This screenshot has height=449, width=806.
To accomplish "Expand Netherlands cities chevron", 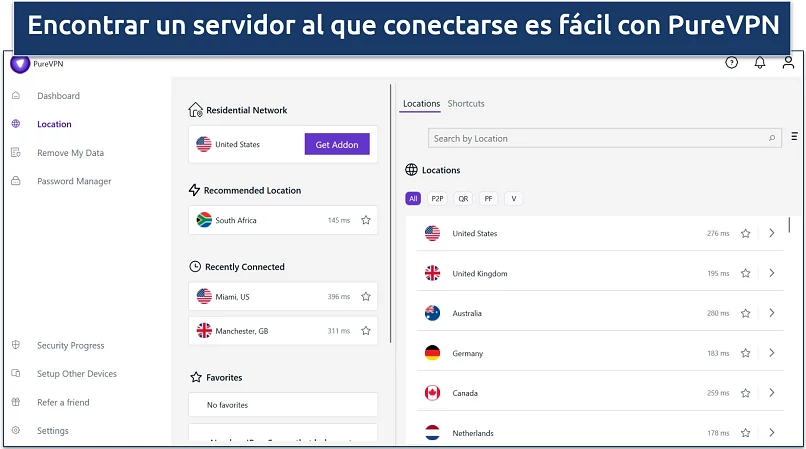I will (x=772, y=433).
